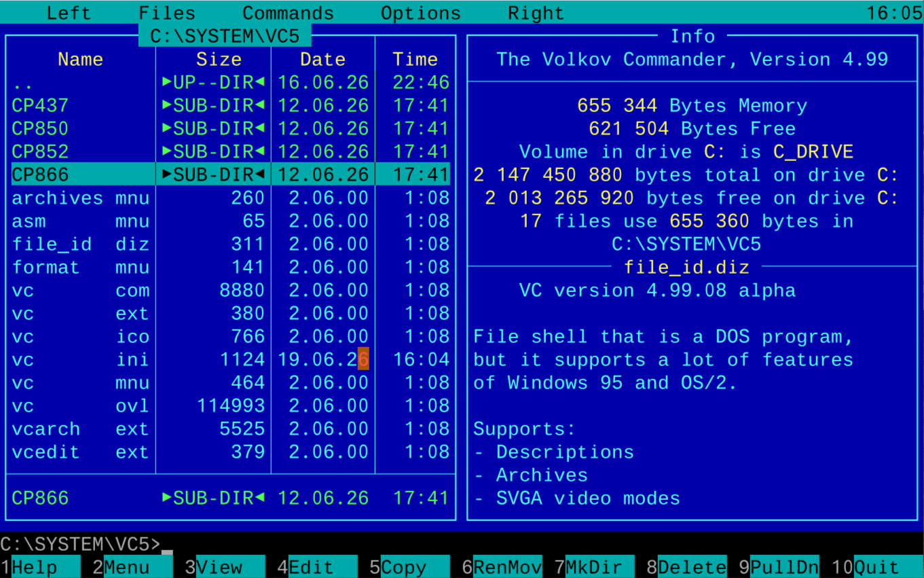Open the Commands menu

coord(288,13)
